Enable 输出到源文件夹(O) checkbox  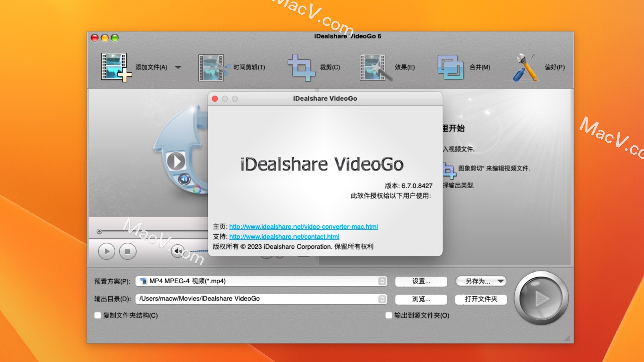[x=389, y=315]
